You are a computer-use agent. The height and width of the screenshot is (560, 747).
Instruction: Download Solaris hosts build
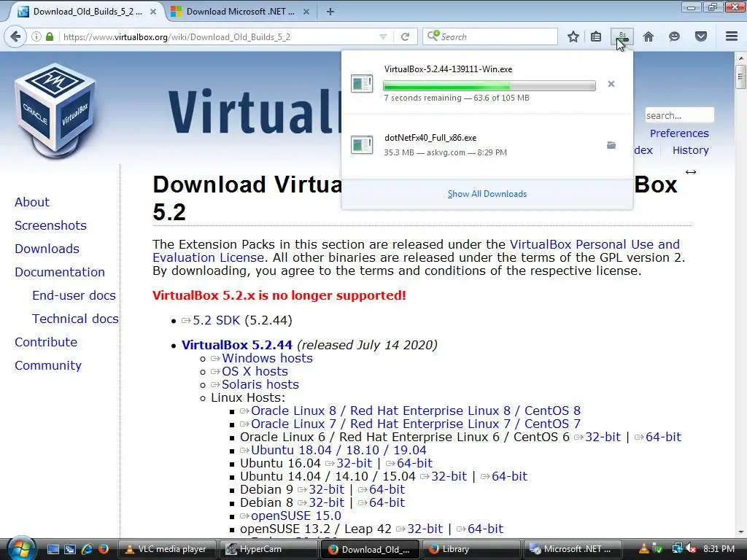click(x=260, y=384)
